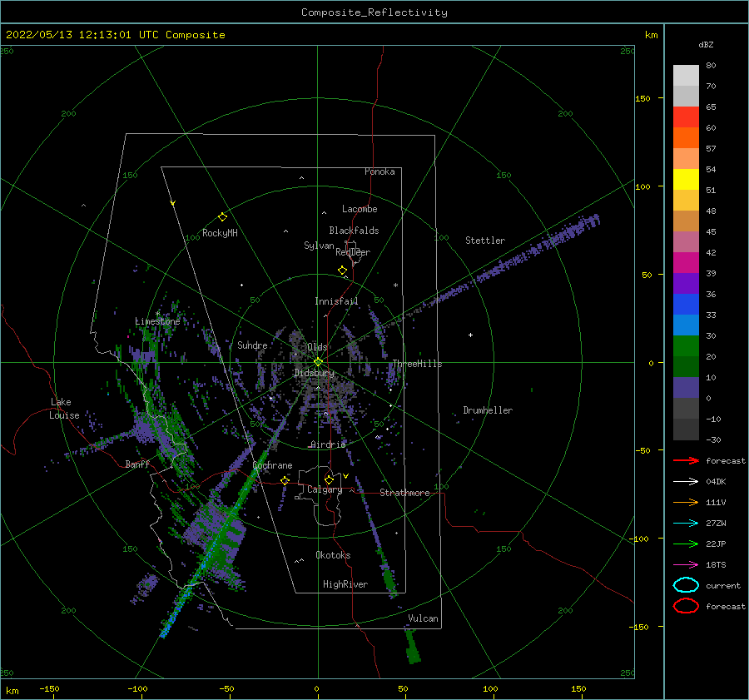This screenshot has width=749, height=700.
Task: Click the red forecast ellipse icon
Action: point(686,606)
